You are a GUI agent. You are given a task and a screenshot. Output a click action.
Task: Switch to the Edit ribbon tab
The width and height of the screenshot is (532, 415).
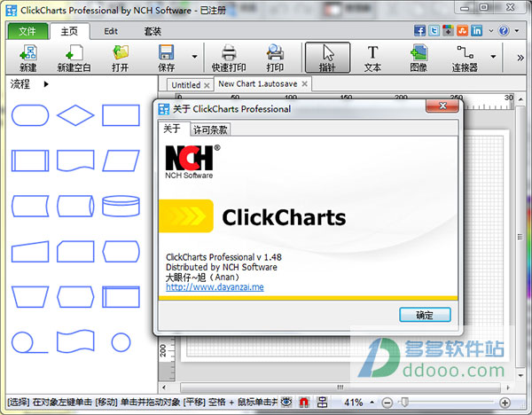click(111, 31)
